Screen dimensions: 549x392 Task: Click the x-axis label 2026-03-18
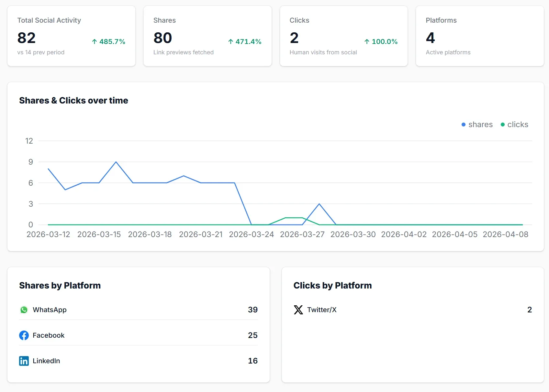(x=150, y=234)
